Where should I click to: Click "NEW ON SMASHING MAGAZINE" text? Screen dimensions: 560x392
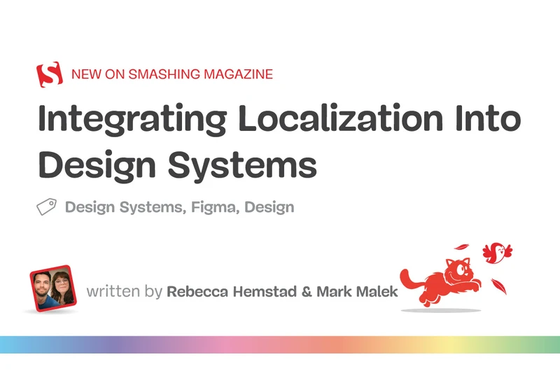coord(172,74)
